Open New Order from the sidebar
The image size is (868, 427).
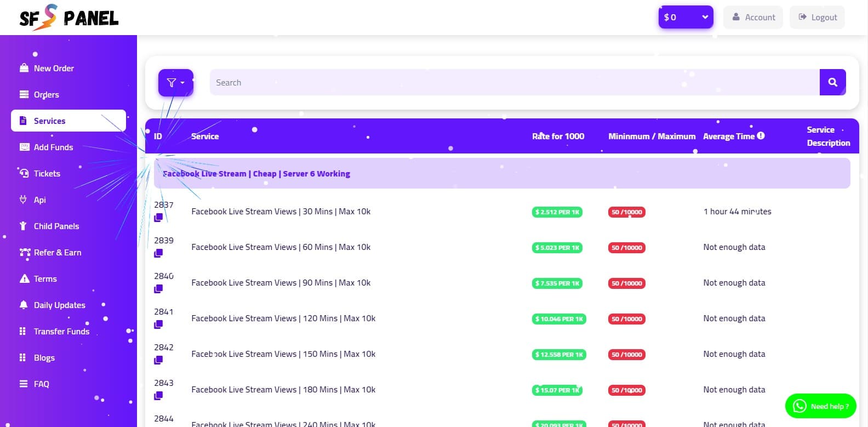54,69
